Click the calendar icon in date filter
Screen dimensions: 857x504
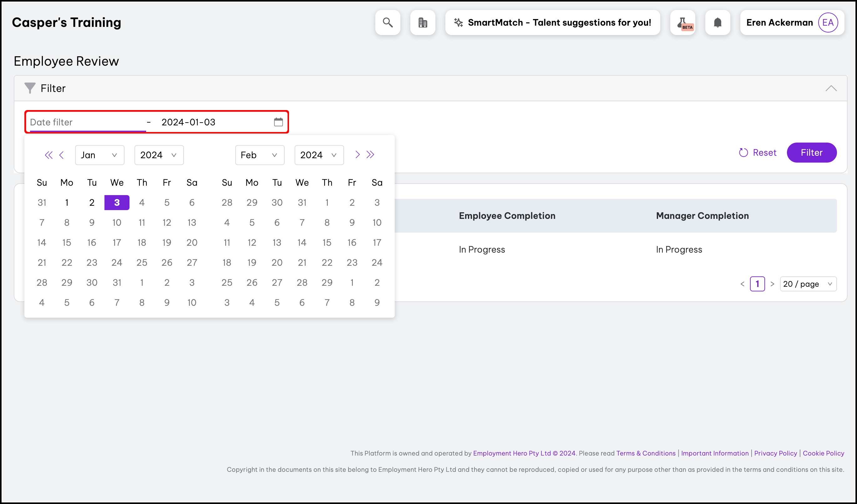click(x=278, y=122)
